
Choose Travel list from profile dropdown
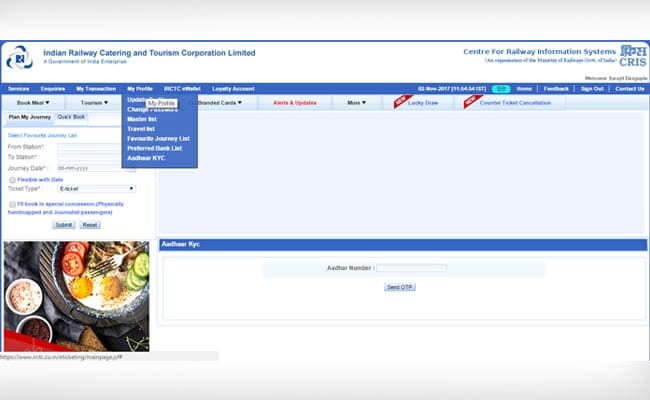141,129
